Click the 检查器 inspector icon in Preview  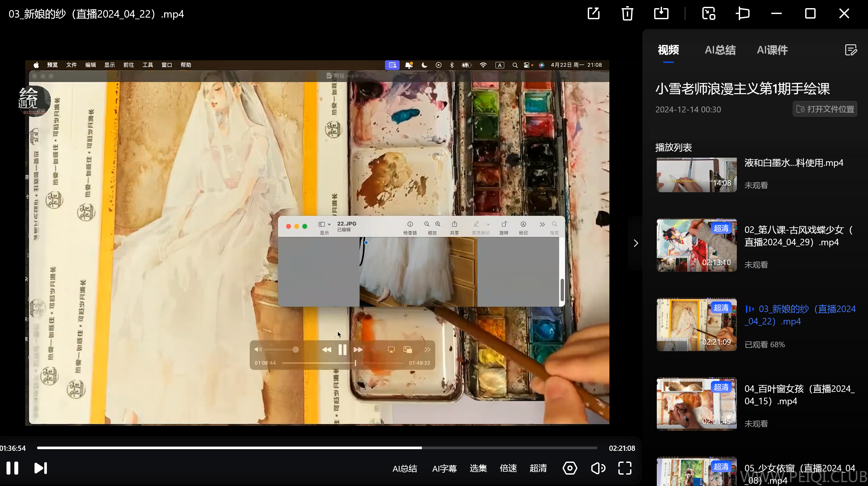point(410,224)
